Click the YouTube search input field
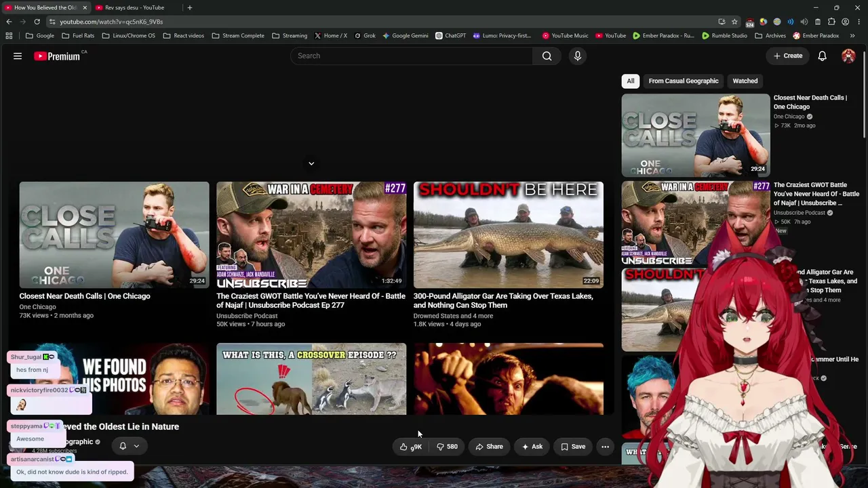The width and height of the screenshot is (868, 488). tap(412, 56)
